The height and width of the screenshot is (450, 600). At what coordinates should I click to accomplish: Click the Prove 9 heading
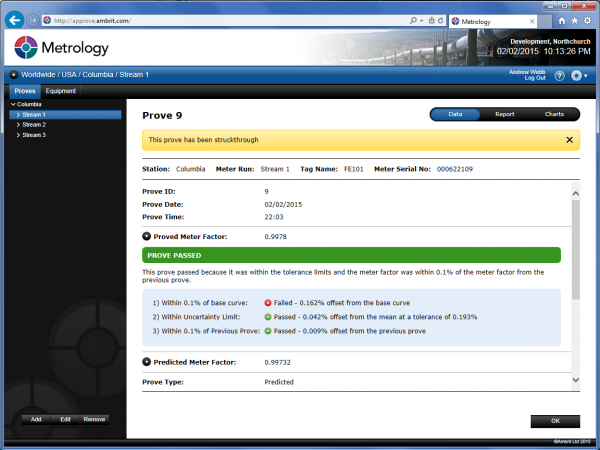[x=162, y=116]
